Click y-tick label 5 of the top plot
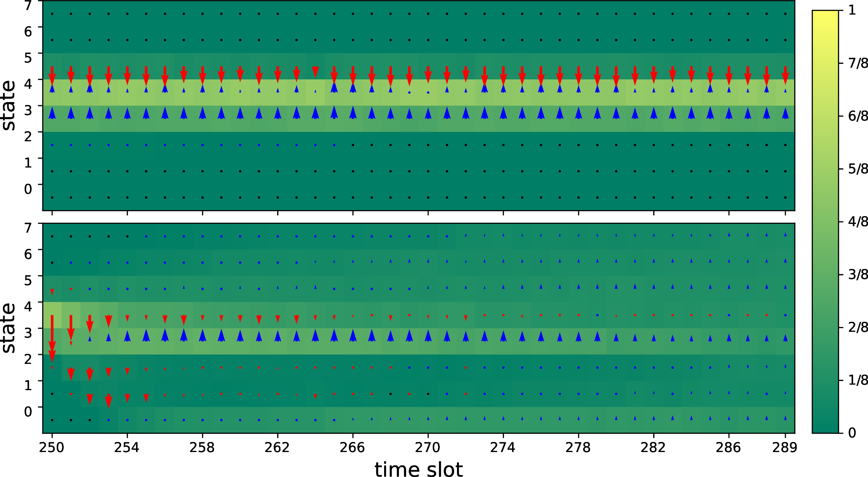Image resolution: width=868 pixels, height=477 pixels. [x=28, y=58]
